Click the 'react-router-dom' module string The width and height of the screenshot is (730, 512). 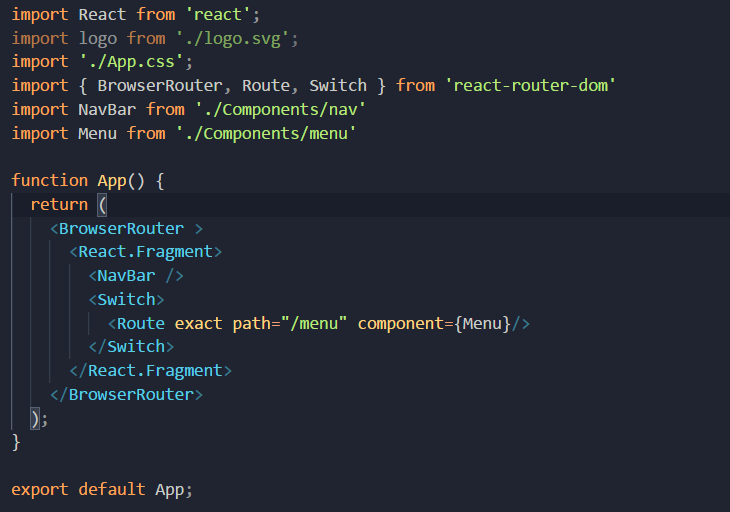(531, 86)
